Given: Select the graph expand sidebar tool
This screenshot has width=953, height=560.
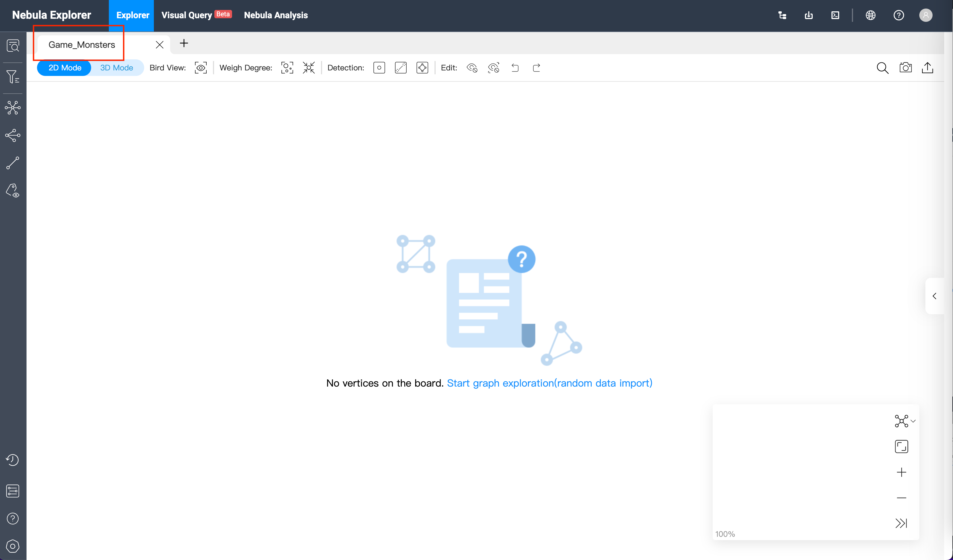Looking at the screenshot, I should click(13, 108).
